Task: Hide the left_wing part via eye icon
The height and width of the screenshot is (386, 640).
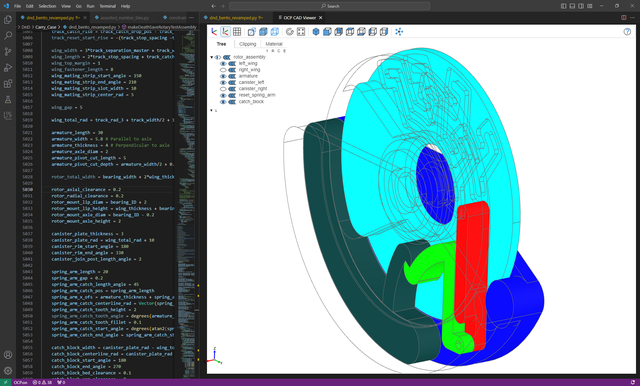Action: click(x=223, y=64)
